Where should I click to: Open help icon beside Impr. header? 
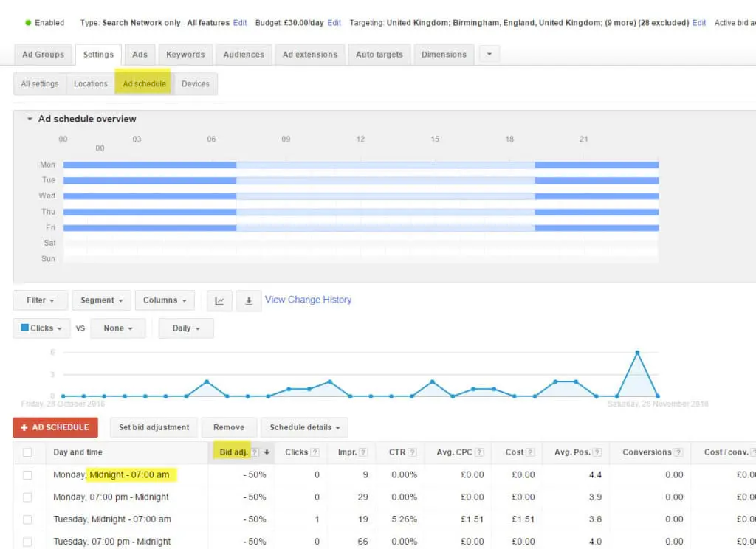click(x=363, y=452)
